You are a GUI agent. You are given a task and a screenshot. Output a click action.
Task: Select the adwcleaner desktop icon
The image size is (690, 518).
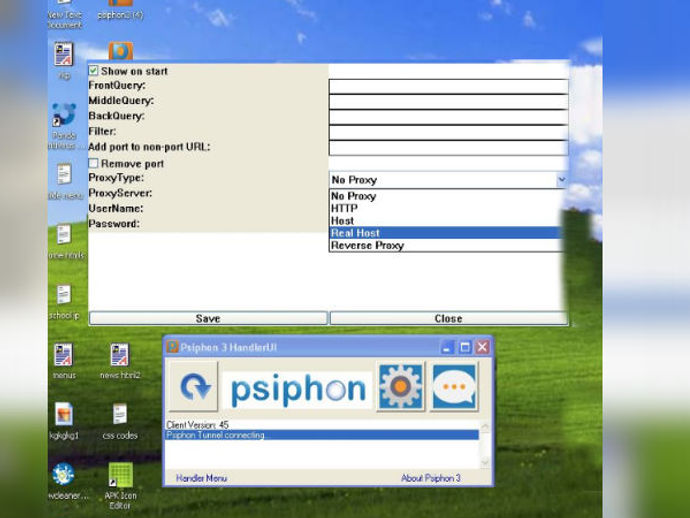(64, 481)
